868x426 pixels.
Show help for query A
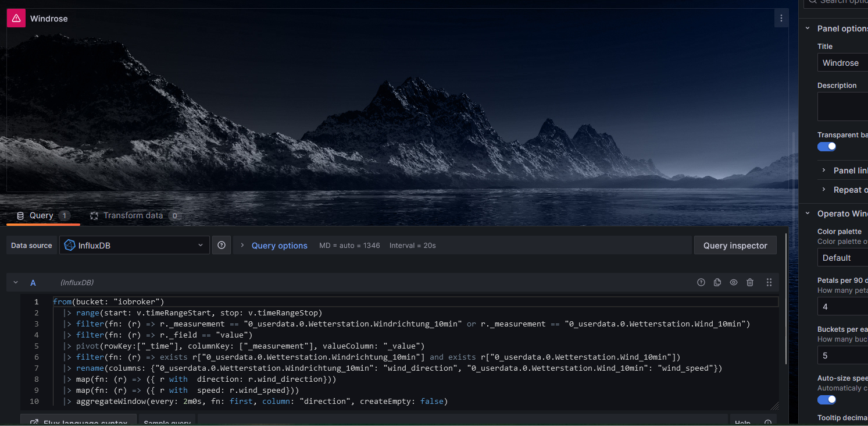coord(701,282)
